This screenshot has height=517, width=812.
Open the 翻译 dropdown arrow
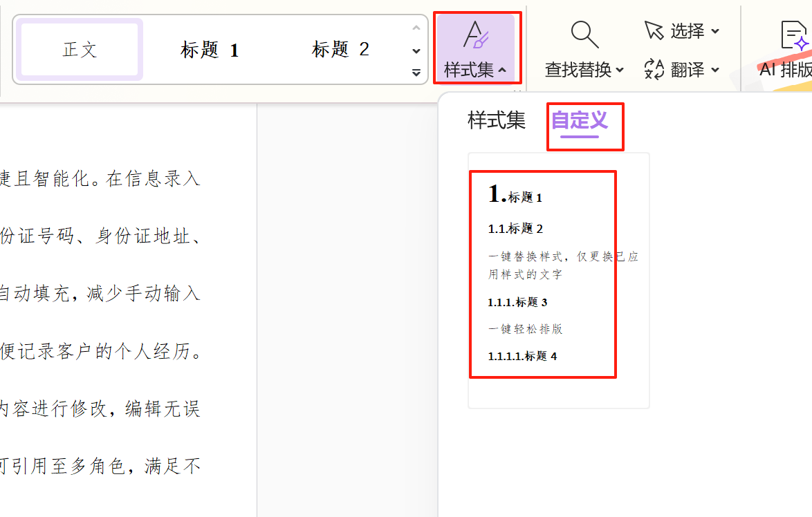[x=715, y=70]
